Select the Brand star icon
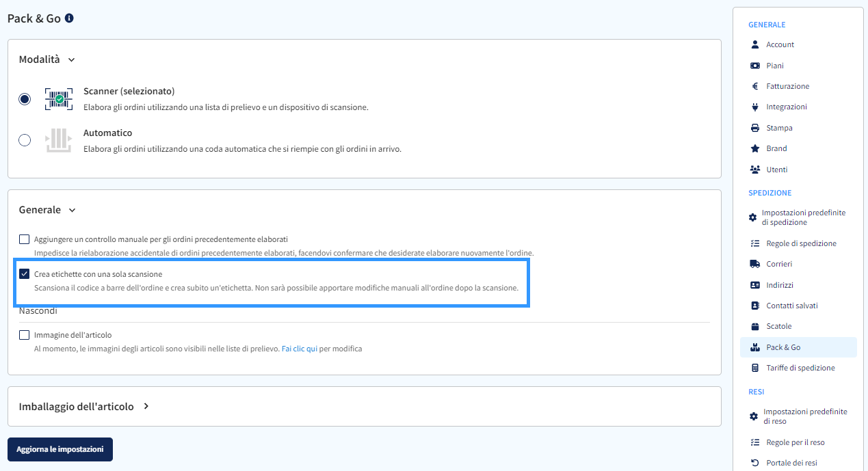Image resolution: width=868 pixels, height=471 pixels. click(754, 148)
